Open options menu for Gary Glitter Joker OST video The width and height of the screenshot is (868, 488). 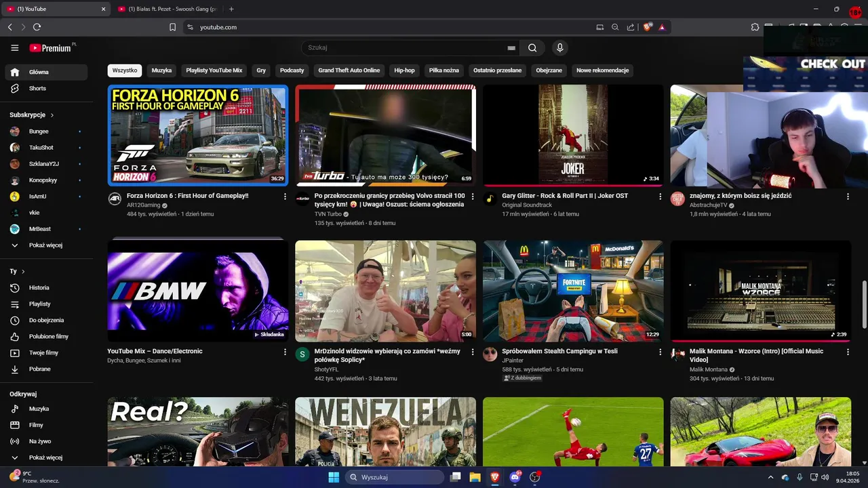click(x=660, y=197)
